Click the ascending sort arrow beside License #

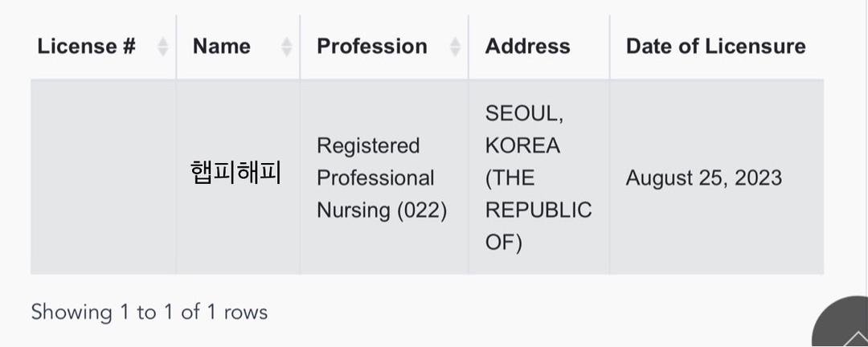pos(162,41)
